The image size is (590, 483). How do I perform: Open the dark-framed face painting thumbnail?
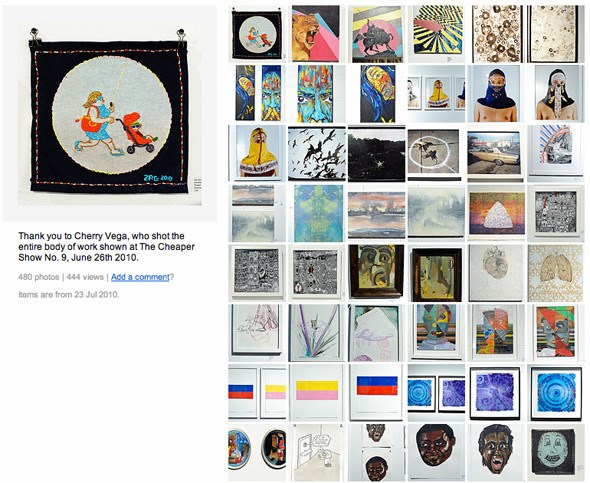[x=375, y=273]
